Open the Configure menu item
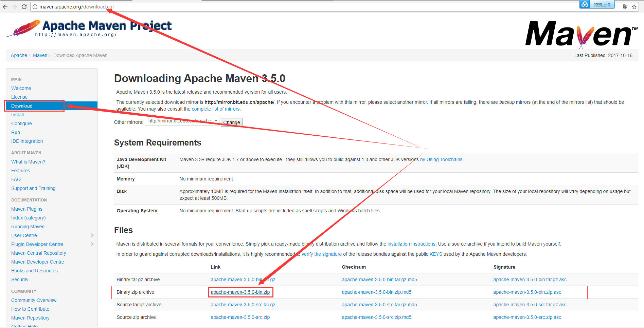This screenshot has width=644, height=328. 21,123
